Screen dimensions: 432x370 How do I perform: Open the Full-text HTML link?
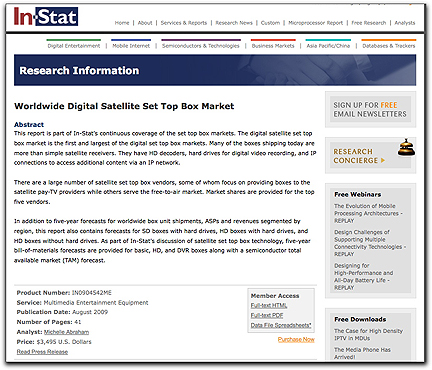(x=269, y=305)
